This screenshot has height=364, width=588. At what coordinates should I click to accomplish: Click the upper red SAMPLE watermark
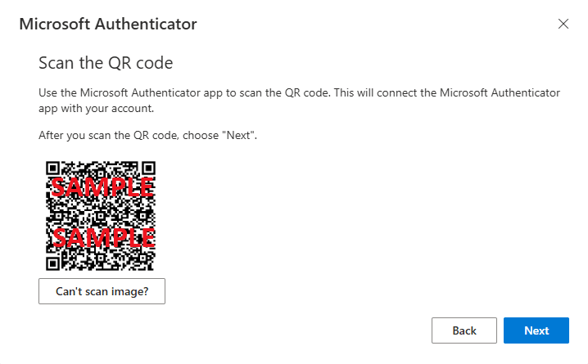click(102, 186)
